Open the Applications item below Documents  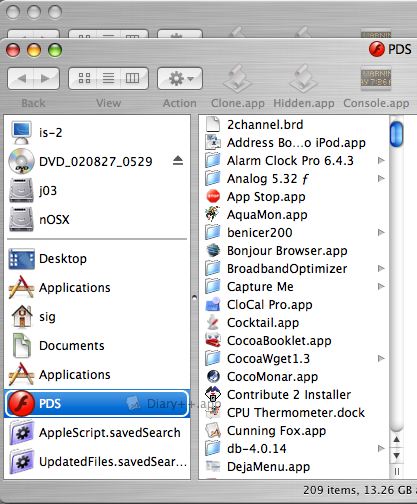97,375
